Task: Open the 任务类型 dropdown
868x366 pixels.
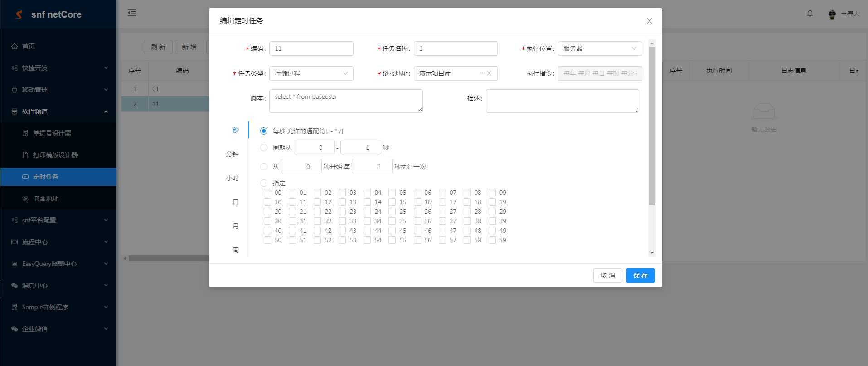Action: [x=311, y=73]
